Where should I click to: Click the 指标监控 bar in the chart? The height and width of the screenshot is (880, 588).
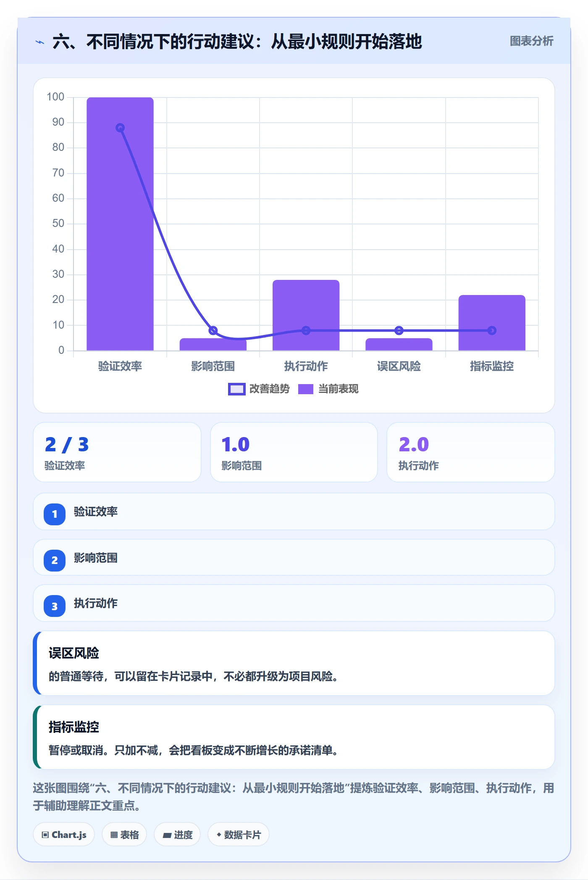coord(492,323)
